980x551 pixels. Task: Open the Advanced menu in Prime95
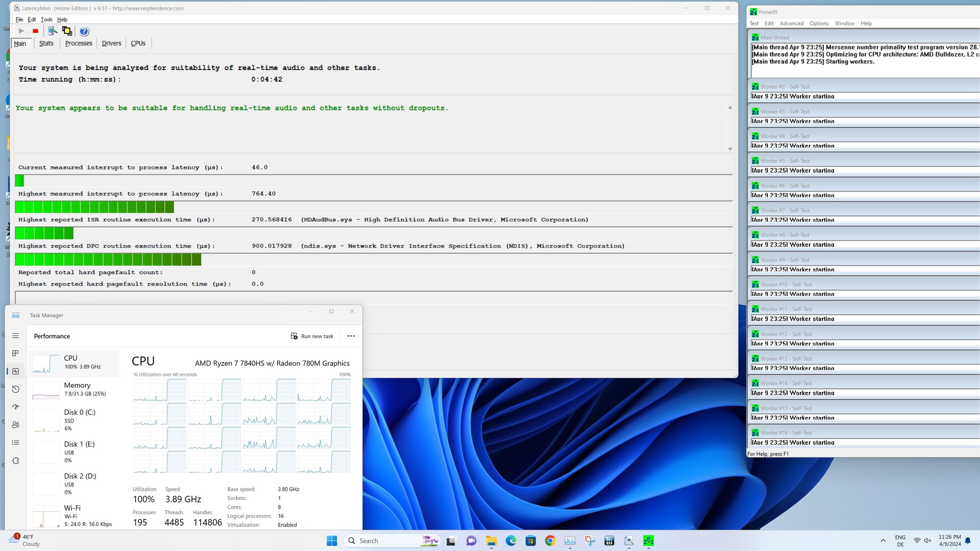coord(792,23)
